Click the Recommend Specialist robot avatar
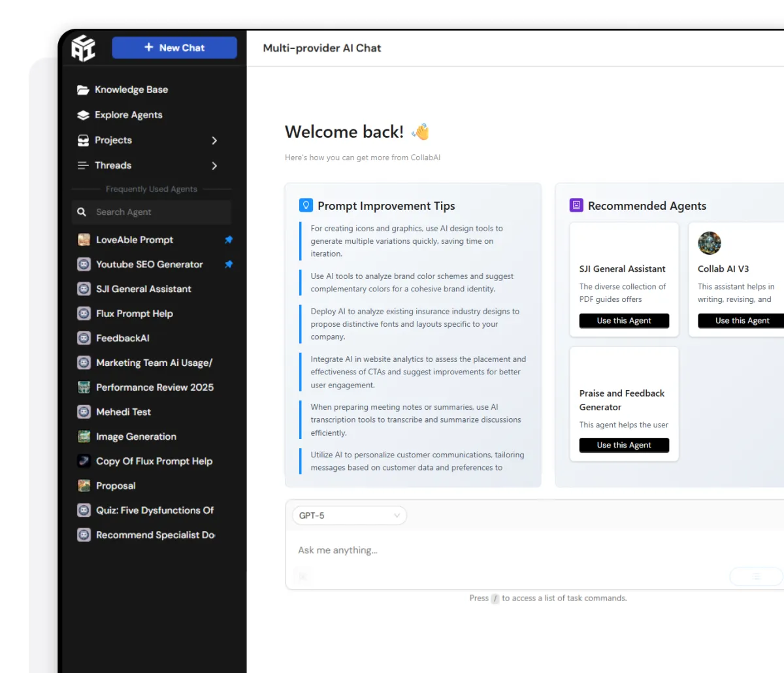Screen dimensions: 784x673 tap(84, 535)
